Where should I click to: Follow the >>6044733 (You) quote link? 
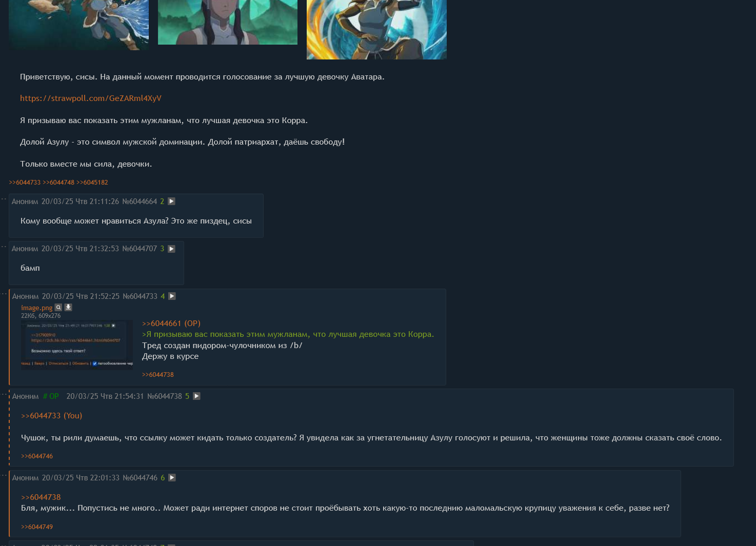tap(51, 416)
